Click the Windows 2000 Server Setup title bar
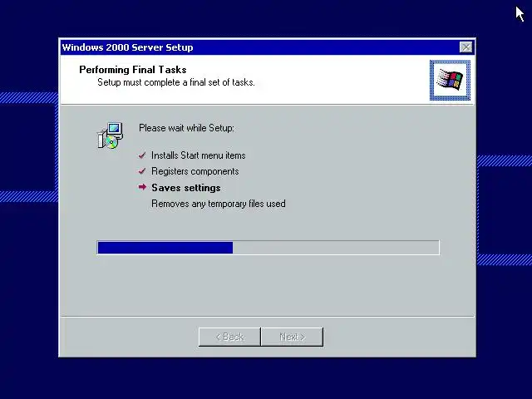The image size is (532, 399). (268, 47)
